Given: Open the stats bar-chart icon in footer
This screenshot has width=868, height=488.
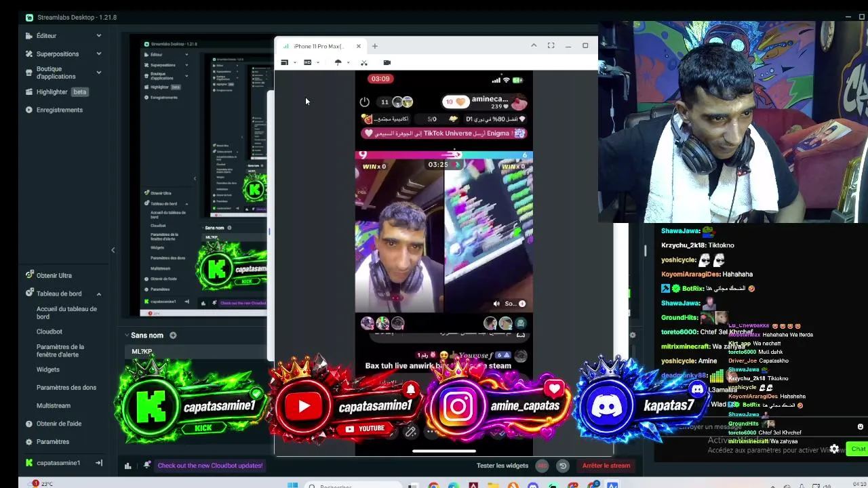Looking at the screenshot, I should [x=127, y=466].
